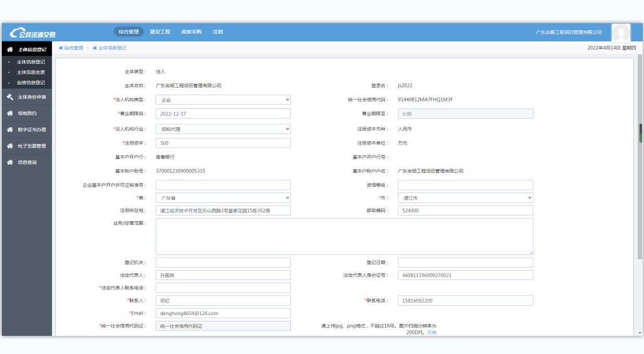Open the 法人机构类型 dropdown showing 企业
The height and width of the screenshot is (354, 644).
click(223, 100)
